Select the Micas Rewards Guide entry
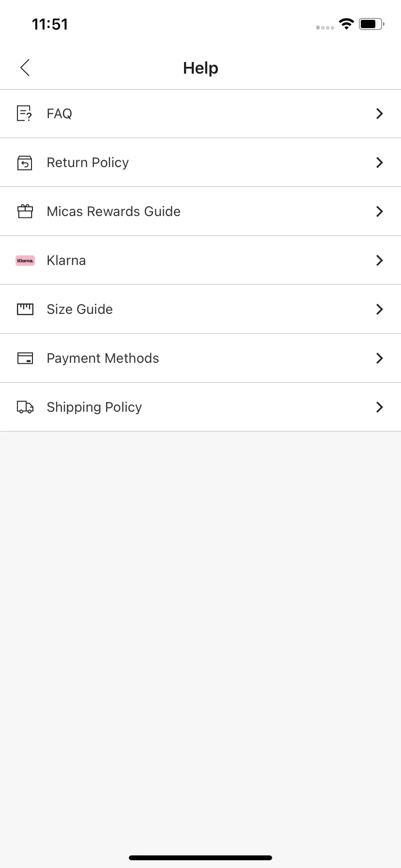401x868 pixels. pyautogui.click(x=200, y=212)
